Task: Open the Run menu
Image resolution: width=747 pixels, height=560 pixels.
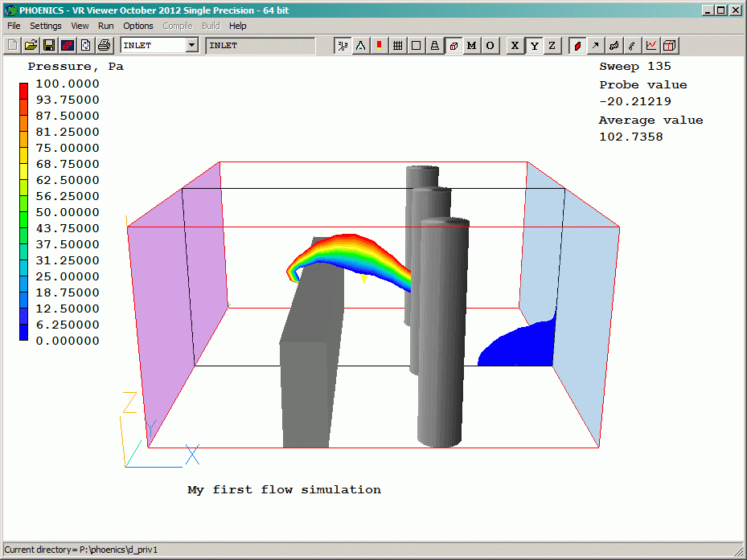Action: (x=105, y=26)
